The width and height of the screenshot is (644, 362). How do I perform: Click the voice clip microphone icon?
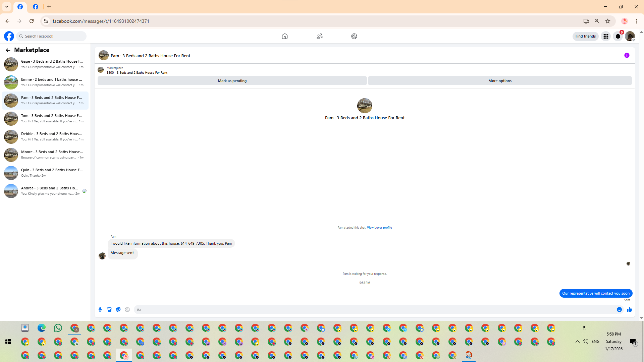coord(100,310)
